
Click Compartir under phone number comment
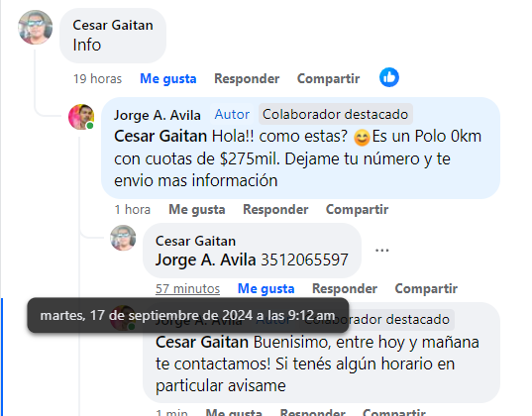click(426, 289)
